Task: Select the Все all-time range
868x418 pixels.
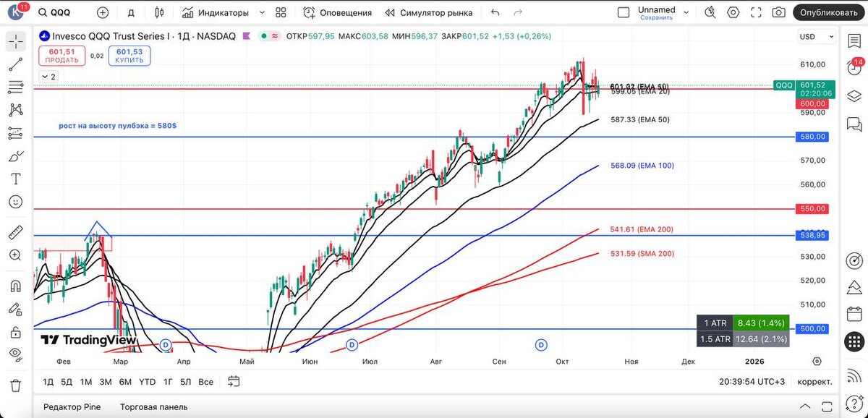Action: (x=206, y=381)
